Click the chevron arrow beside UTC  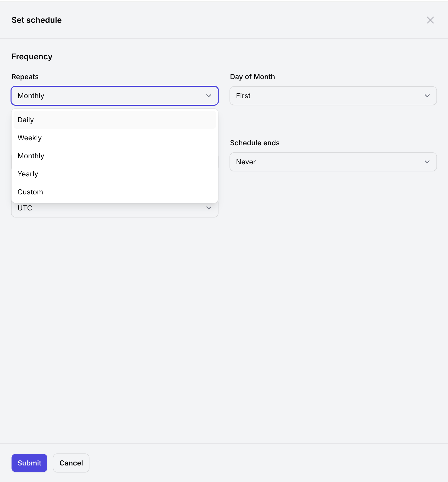pyautogui.click(x=208, y=208)
